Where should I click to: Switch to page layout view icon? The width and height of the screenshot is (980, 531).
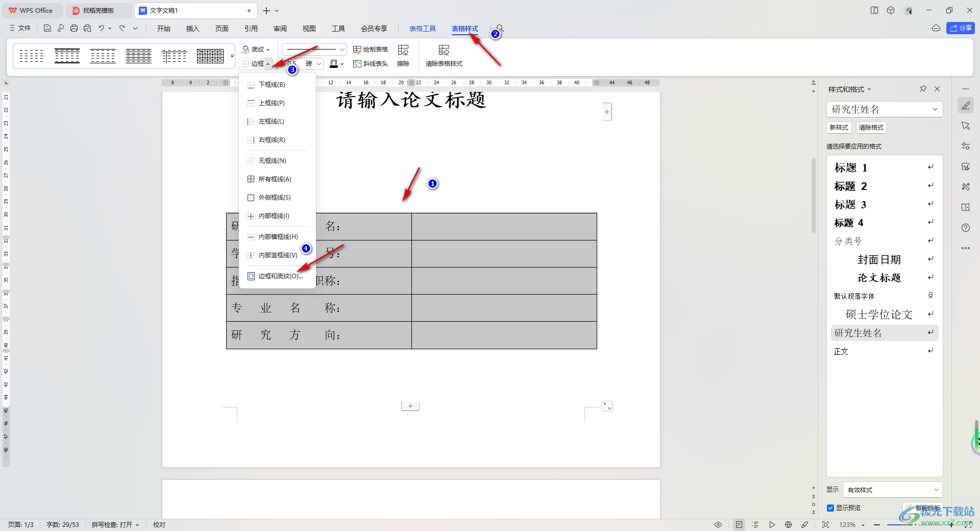click(739, 525)
